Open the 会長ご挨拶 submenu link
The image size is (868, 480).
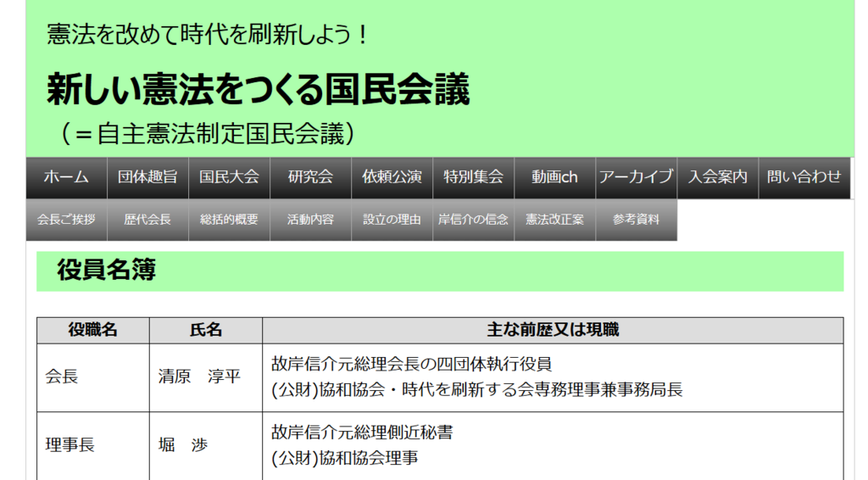pyautogui.click(x=66, y=220)
